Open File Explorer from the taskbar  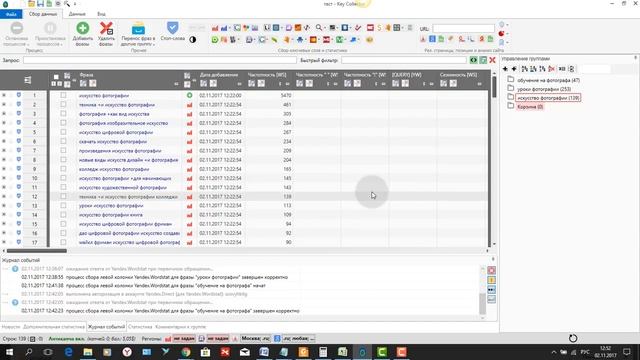[x=88, y=352]
